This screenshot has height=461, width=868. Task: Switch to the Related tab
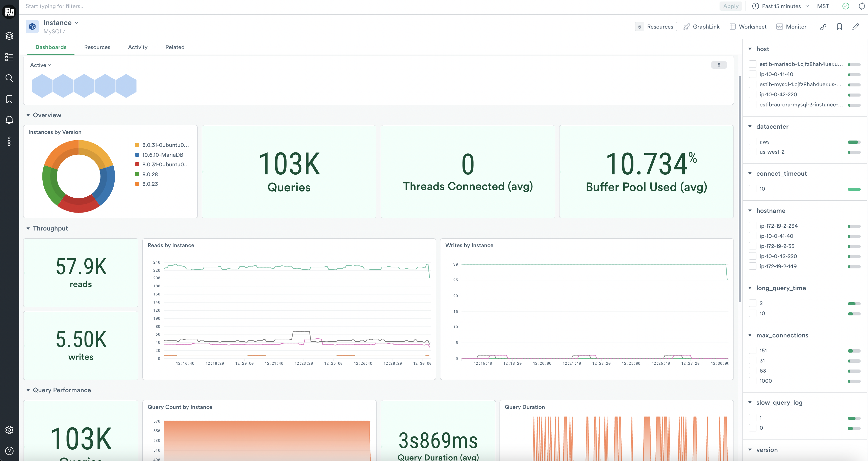(174, 47)
